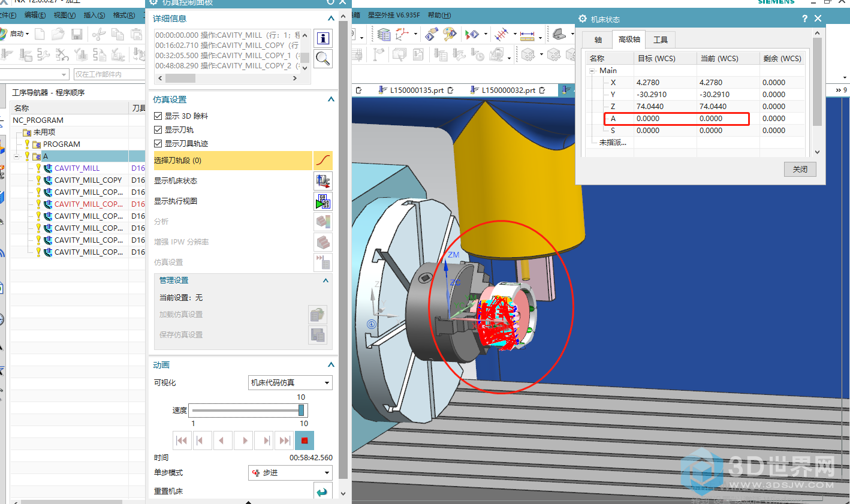Click the help question mark in 机床状态 dialog

(804, 19)
